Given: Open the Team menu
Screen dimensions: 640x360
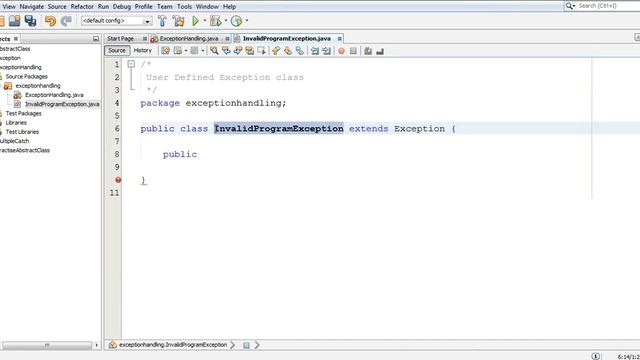Looking at the screenshot, I should (164, 7).
